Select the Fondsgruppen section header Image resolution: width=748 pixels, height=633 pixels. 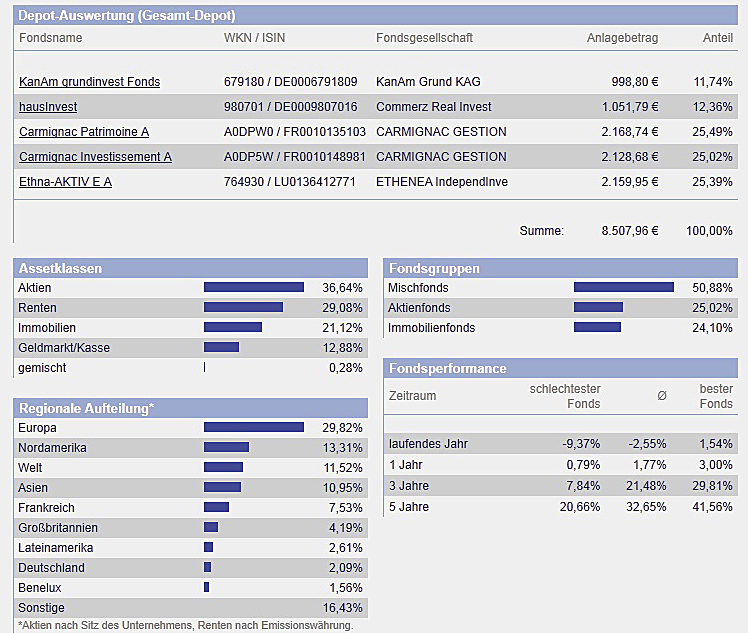click(433, 268)
